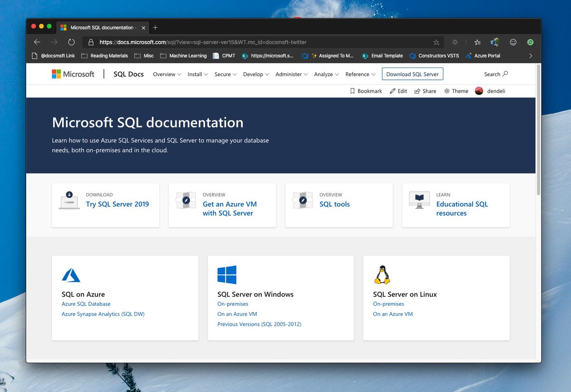Close the Microsoft SQL documentation tab
Viewport: 571px width, 392px height.
(x=143, y=27)
